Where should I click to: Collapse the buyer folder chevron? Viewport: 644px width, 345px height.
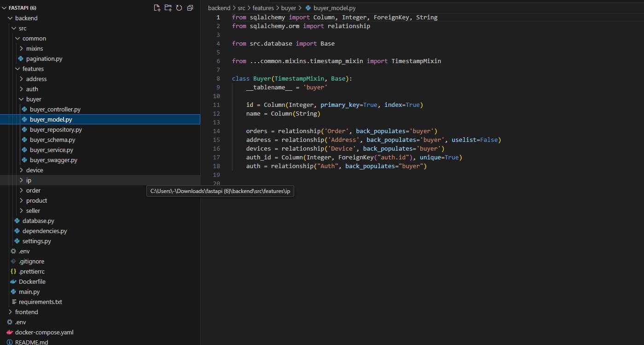(x=21, y=99)
